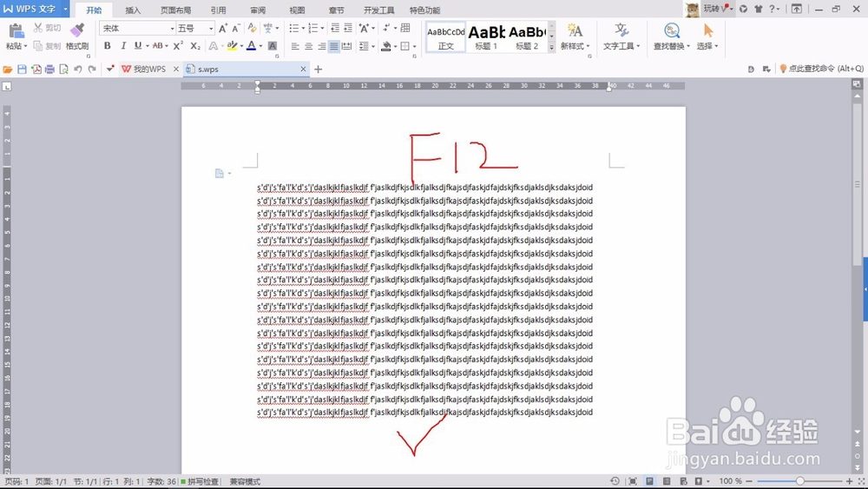Apply the 标题 2 heading style
Viewport: 868px width, 489px height.
(x=527, y=38)
